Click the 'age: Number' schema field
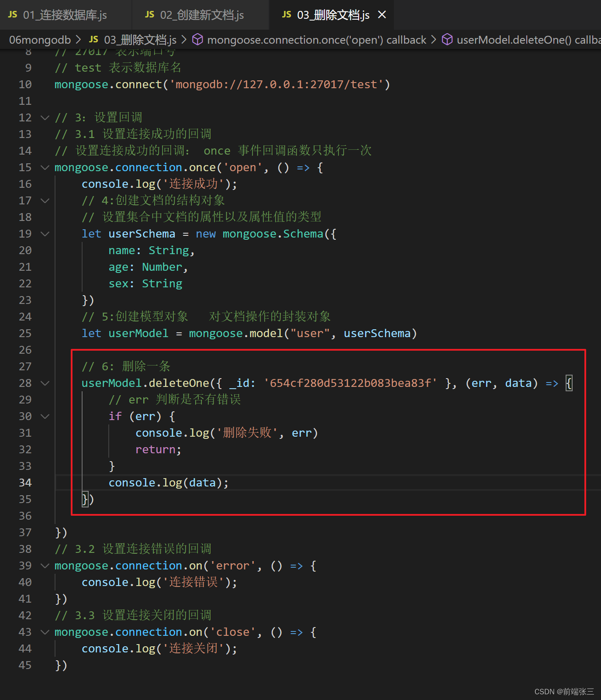The width and height of the screenshot is (601, 700). point(145,267)
